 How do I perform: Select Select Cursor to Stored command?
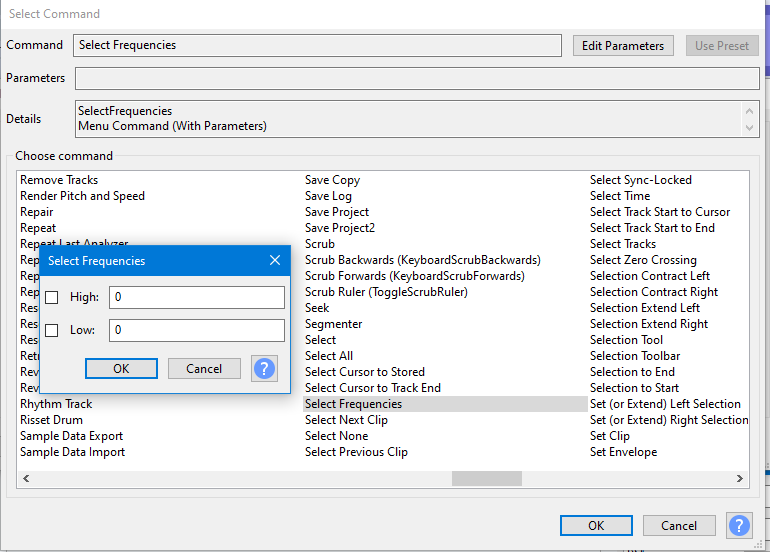point(365,372)
